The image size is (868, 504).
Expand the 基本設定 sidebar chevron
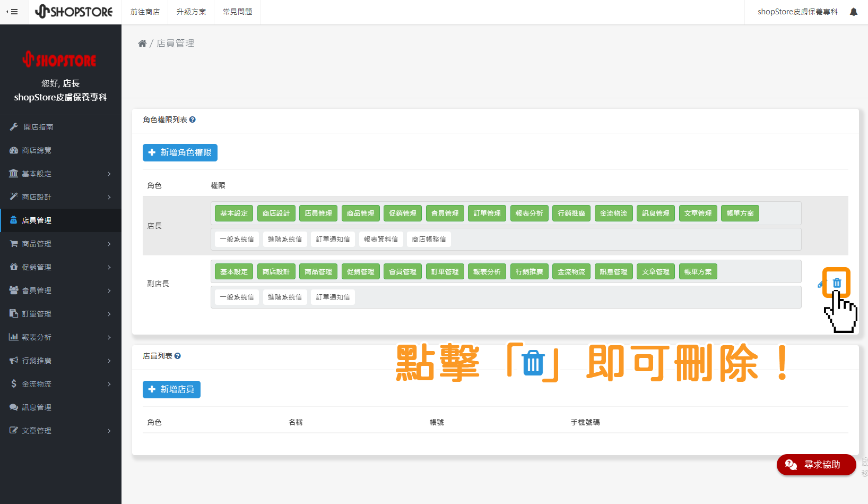(x=109, y=174)
